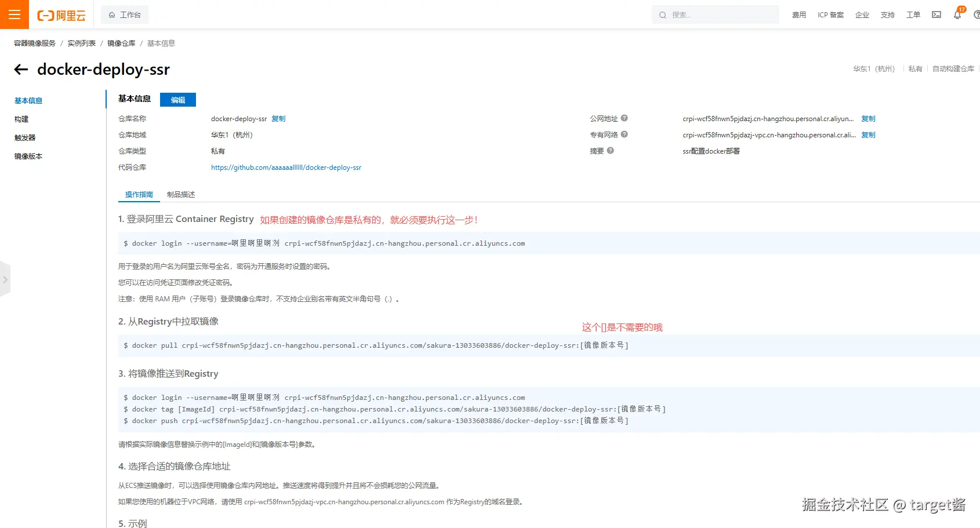
Task: Click the heading 4. 选择合适的镜像仓库地址
Action: click(175, 467)
